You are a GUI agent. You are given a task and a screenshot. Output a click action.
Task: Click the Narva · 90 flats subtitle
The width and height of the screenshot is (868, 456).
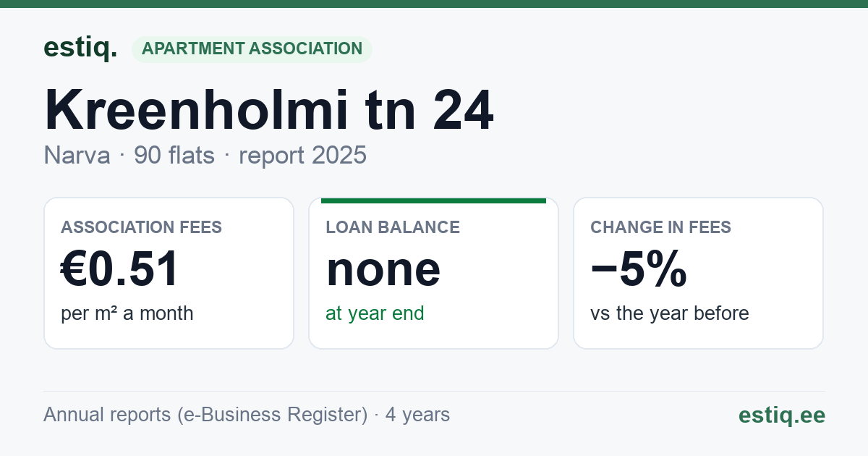click(129, 156)
